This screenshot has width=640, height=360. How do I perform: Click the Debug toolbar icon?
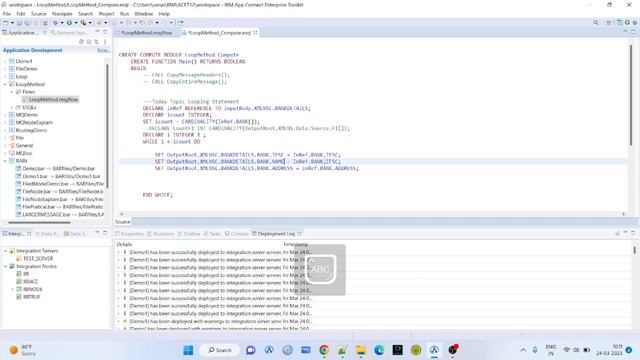pos(55,23)
